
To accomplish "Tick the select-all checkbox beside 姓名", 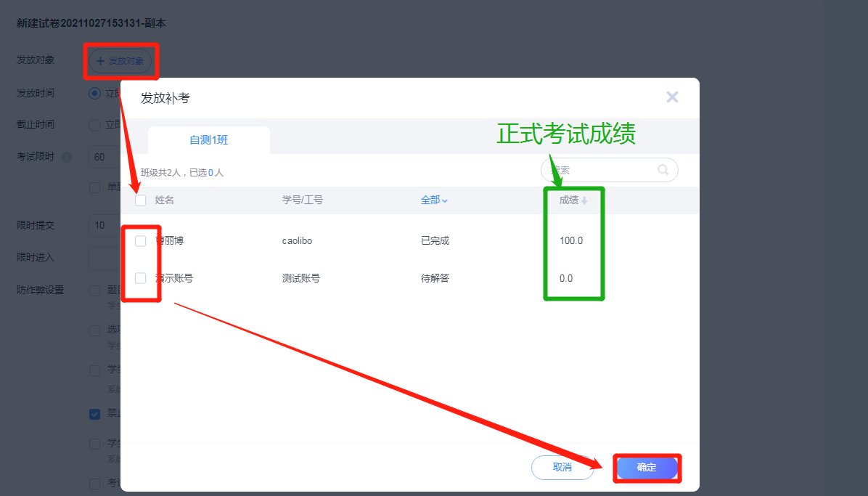I will coord(141,200).
